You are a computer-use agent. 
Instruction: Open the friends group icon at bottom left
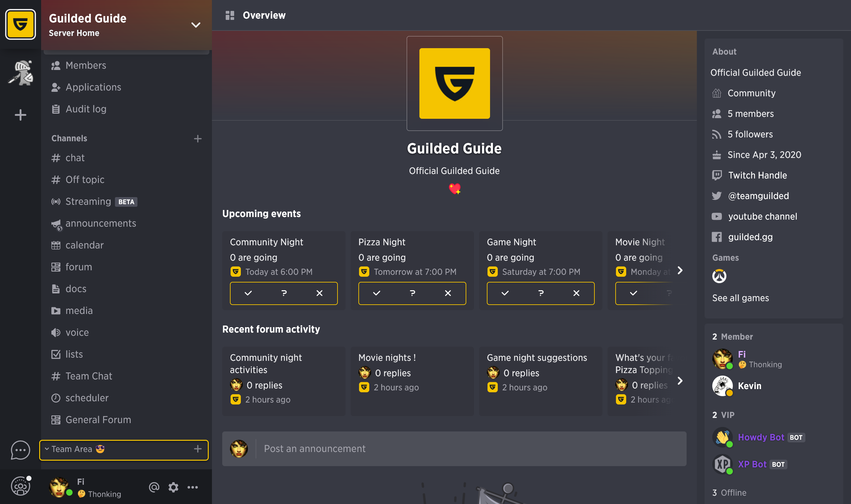point(20,486)
